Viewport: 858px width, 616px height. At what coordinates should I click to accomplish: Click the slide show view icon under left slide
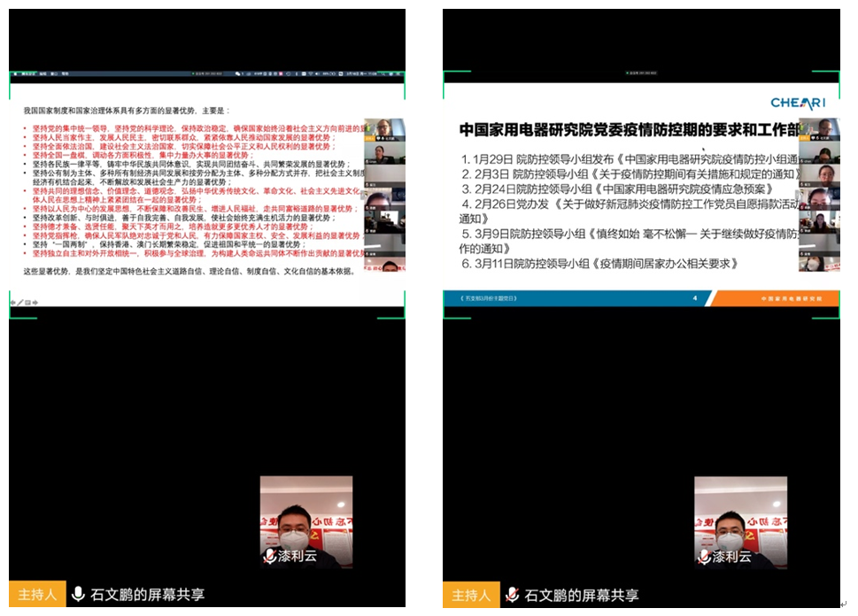tap(28, 303)
